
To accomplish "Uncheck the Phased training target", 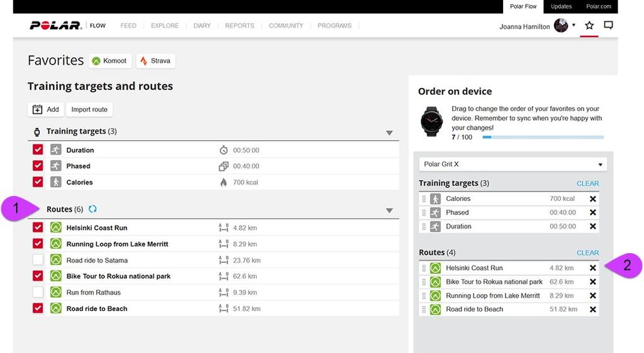I will pyautogui.click(x=38, y=166).
